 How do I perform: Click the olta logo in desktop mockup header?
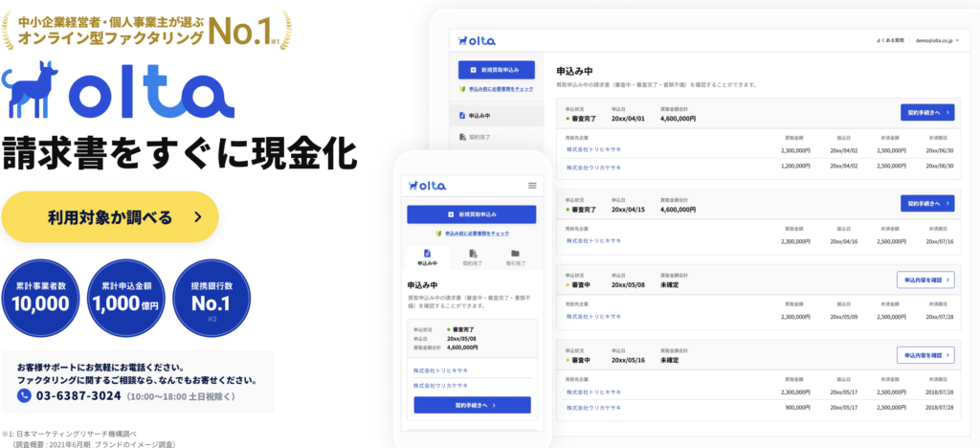point(477,40)
